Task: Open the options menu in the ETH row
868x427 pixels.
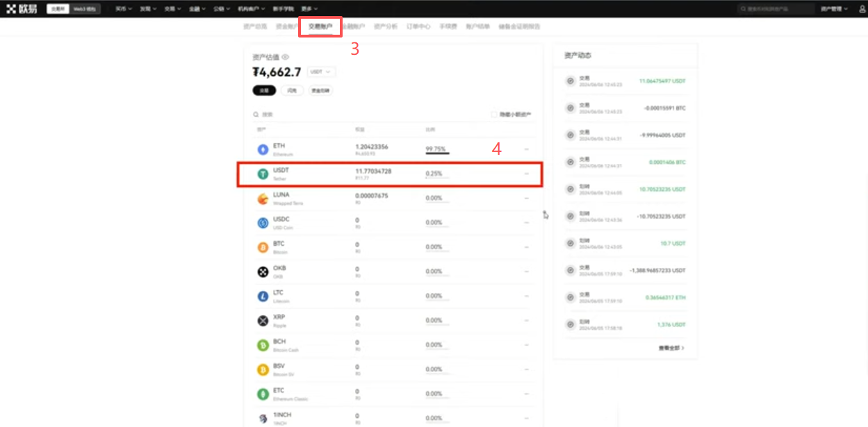Action: tap(526, 149)
